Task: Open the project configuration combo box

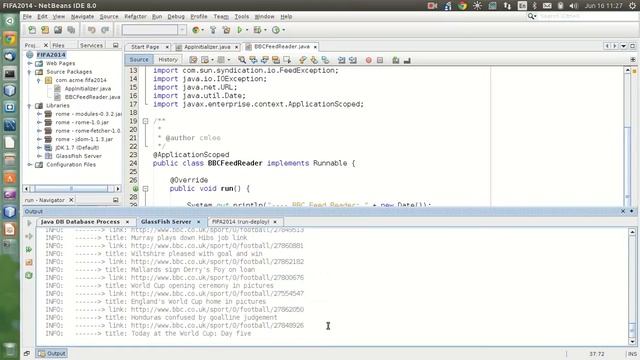Action: pyautogui.click(x=154, y=30)
